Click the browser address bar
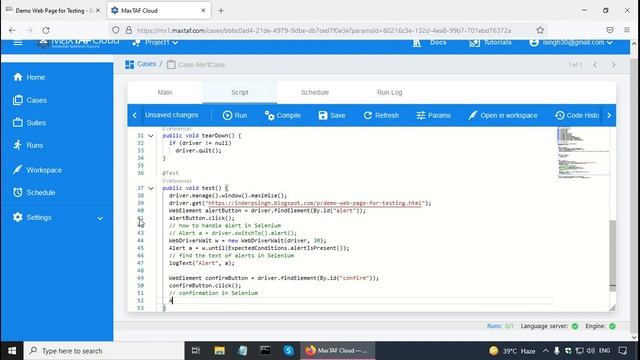The width and height of the screenshot is (640, 360). click(x=324, y=30)
